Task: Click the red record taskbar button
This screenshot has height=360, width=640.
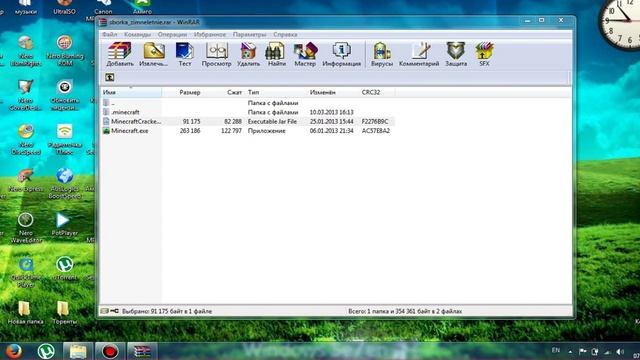Action: (x=110, y=351)
